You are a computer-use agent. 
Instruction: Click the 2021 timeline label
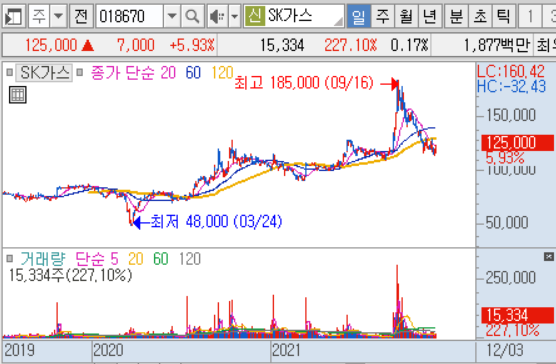(287, 350)
